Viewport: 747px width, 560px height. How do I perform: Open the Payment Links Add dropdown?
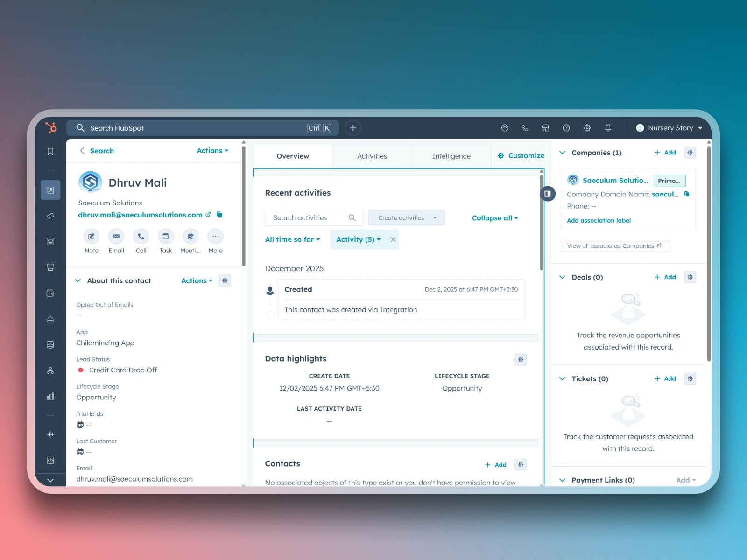(x=686, y=480)
